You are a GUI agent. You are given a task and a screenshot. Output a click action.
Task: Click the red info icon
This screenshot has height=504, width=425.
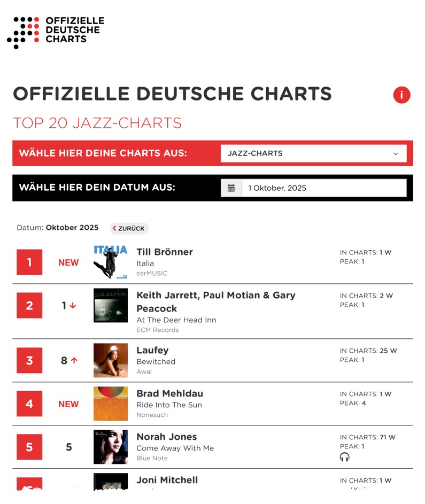click(x=401, y=95)
